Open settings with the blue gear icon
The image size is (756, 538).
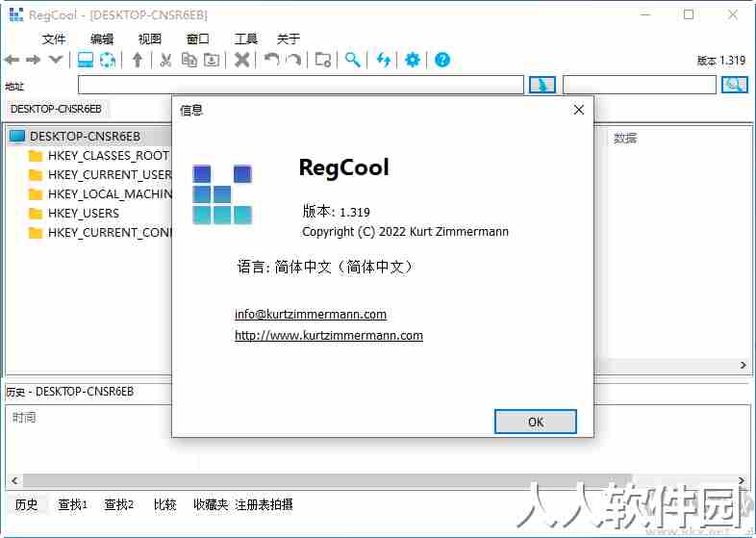(413, 60)
